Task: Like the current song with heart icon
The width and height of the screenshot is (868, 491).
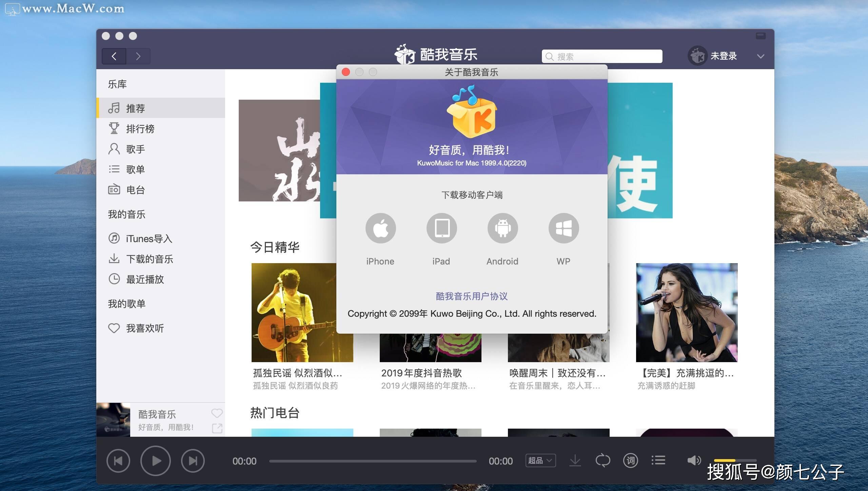Action: click(x=217, y=413)
